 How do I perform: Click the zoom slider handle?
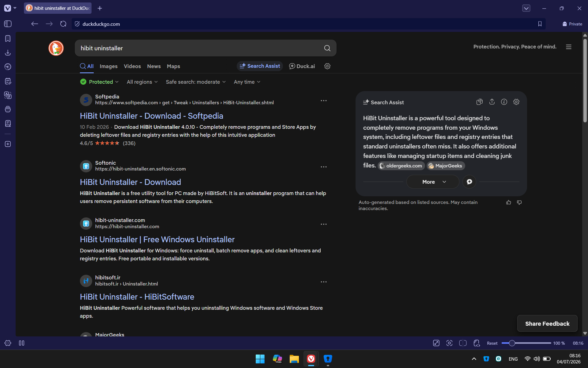(512, 343)
